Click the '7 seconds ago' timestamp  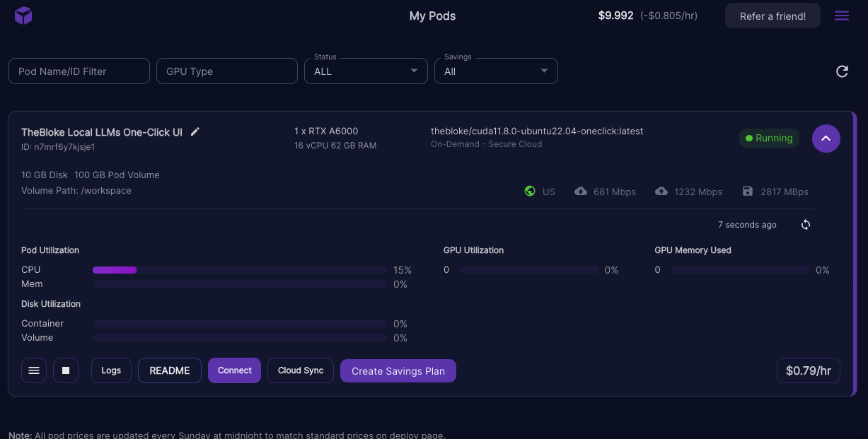pyautogui.click(x=747, y=225)
